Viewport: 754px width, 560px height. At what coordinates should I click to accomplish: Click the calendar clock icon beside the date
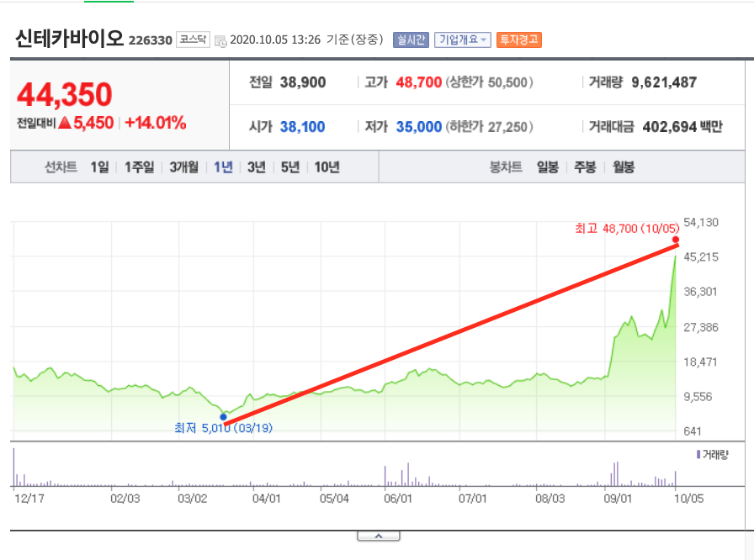point(220,41)
